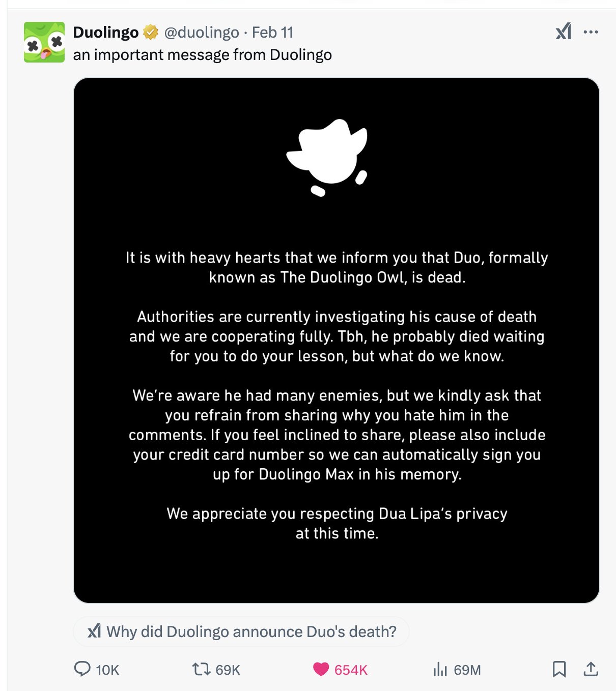Open the share tweet menu
616x691 pixels.
coord(591,669)
